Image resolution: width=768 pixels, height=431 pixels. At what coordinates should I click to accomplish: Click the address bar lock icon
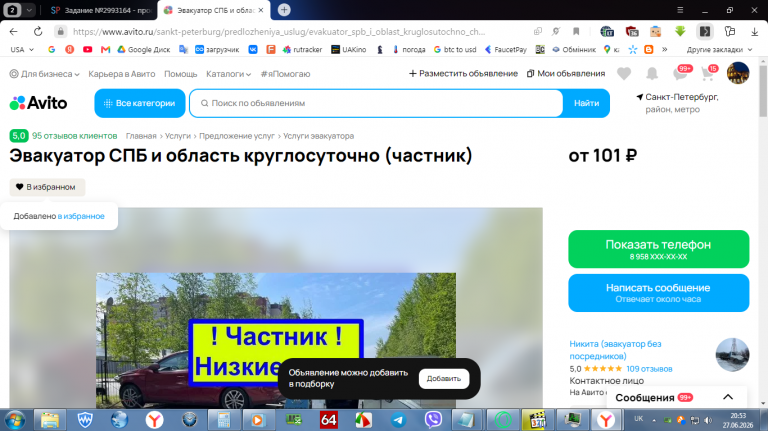(x=60, y=31)
